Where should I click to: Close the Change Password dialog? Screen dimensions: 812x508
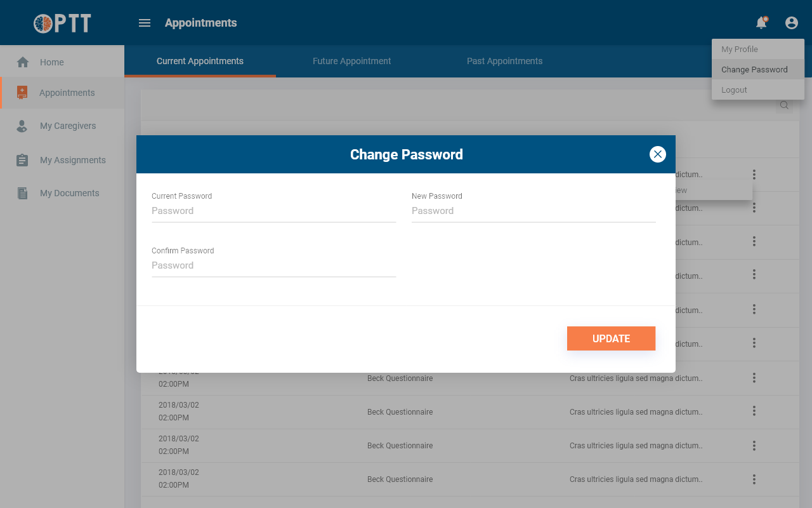point(658,154)
